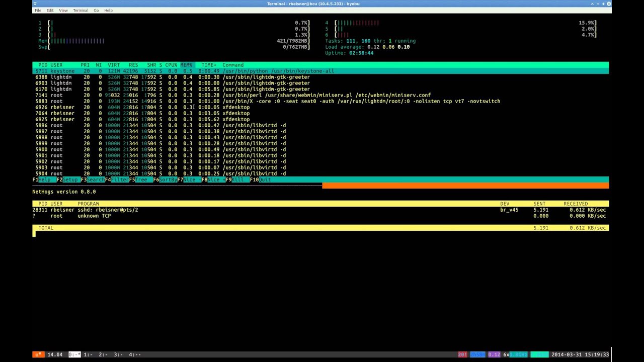This screenshot has height=362, width=644.
Task: Click the CPU 4 usage meter
Action: tap(461, 23)
